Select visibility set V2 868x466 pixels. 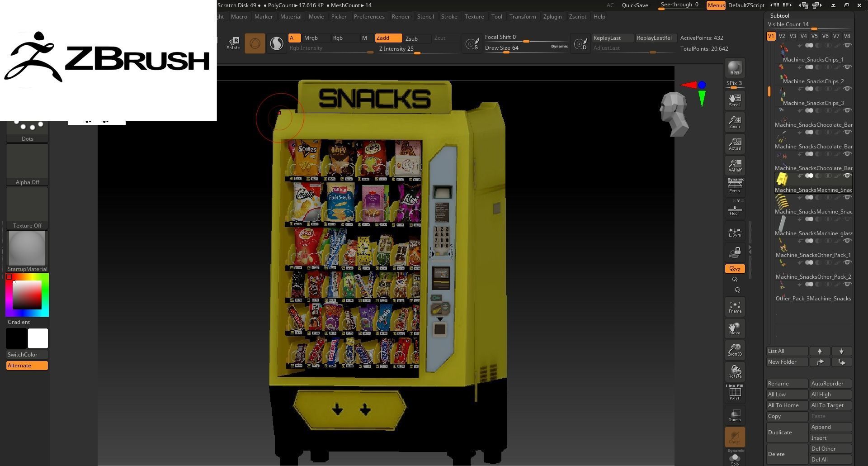pos(782,36)
